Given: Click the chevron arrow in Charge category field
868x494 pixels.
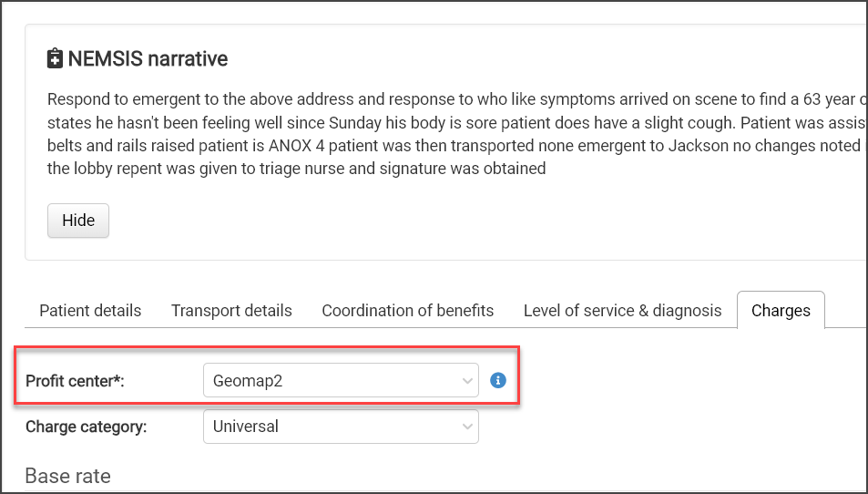Looking at the screenshot, I should [467, 426].
